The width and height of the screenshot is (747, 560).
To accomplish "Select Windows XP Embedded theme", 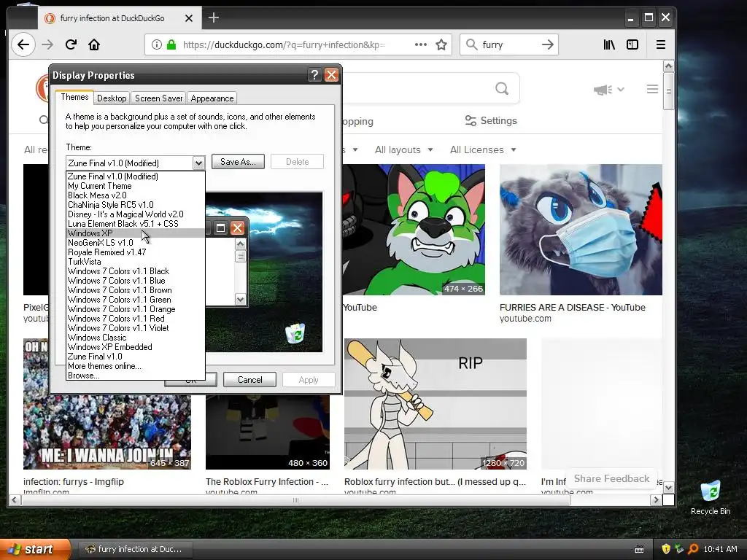I will tap(136, 347).
